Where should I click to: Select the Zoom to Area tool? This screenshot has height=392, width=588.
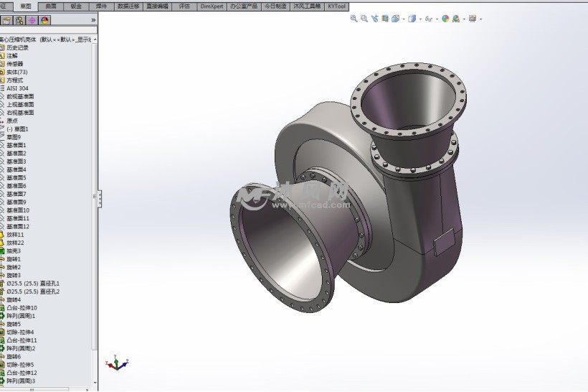tap(364, 19)
